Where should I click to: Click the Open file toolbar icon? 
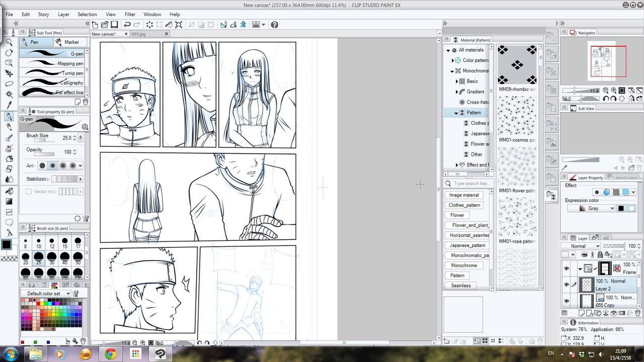[x=105, y=25]
